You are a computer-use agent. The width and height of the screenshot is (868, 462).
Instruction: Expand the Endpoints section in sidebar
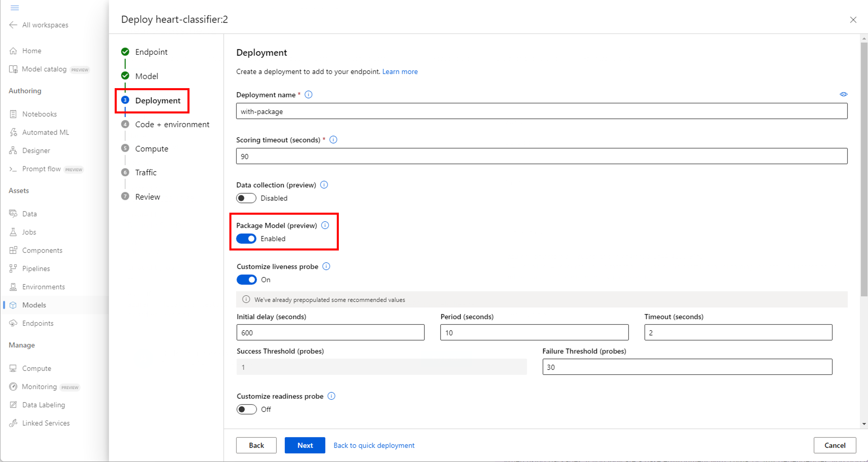pos(38,323)
